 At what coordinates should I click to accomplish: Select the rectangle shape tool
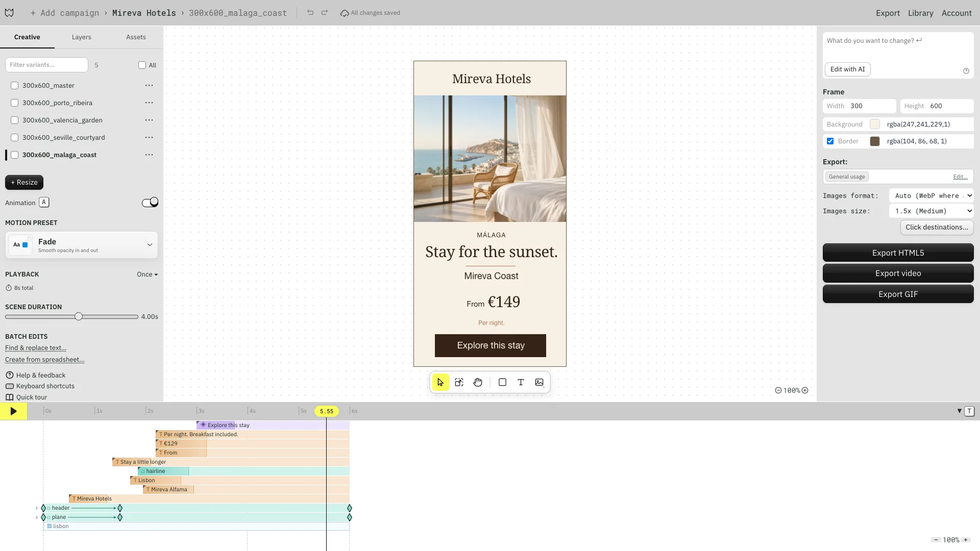pos(502,382)
